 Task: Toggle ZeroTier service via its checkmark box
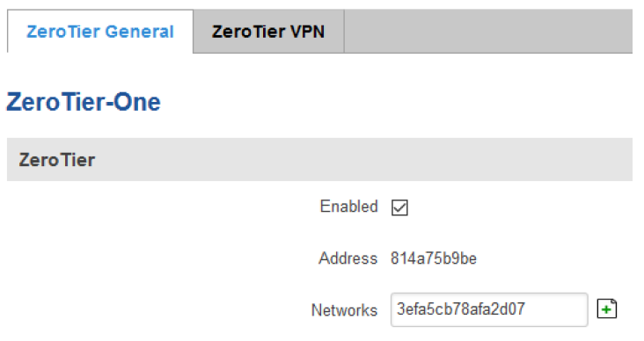pos(399,207)
